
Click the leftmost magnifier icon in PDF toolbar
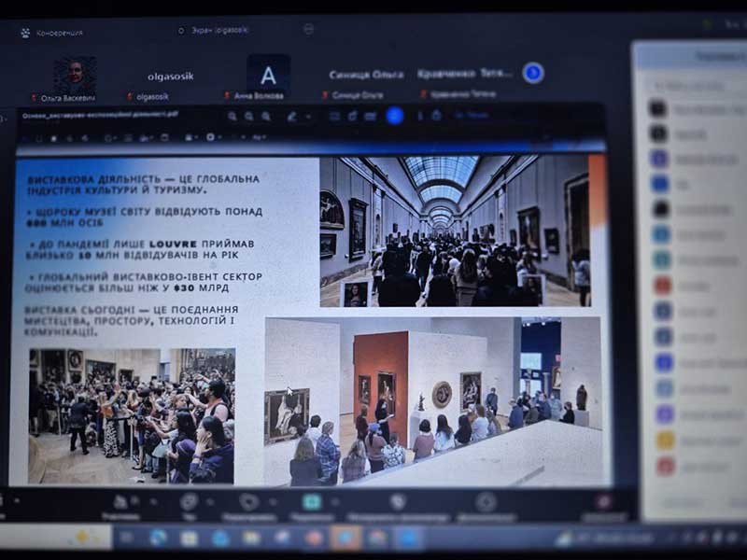(x=232, y=117)
